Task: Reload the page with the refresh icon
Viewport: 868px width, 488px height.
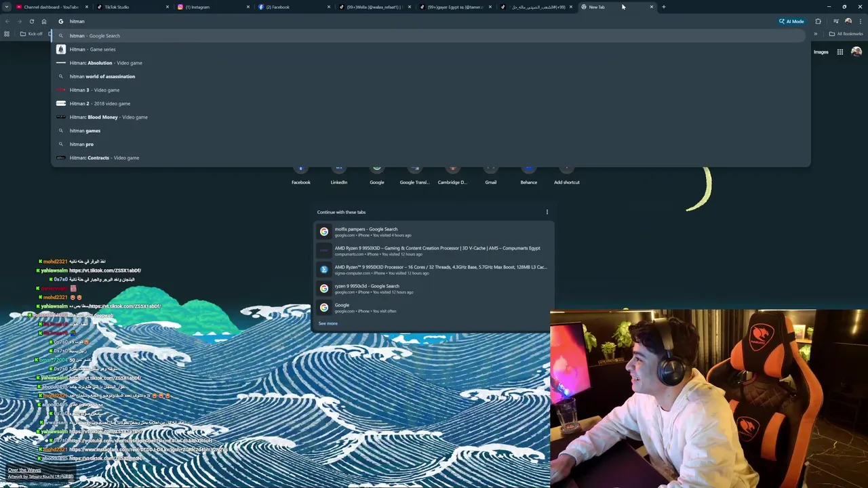Action: tap(31, 21)
